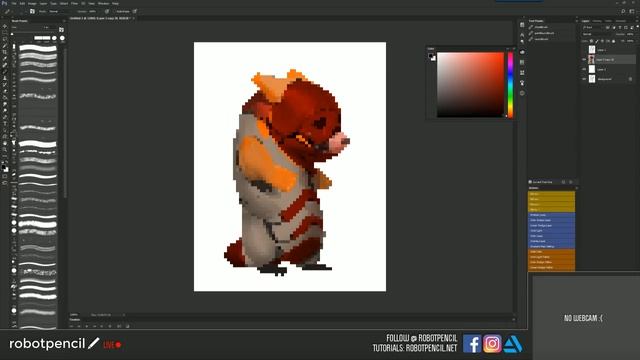The height and width of the screenshot is (360, 640).
Task: Open the Layer menu
Action: (43, 4)
